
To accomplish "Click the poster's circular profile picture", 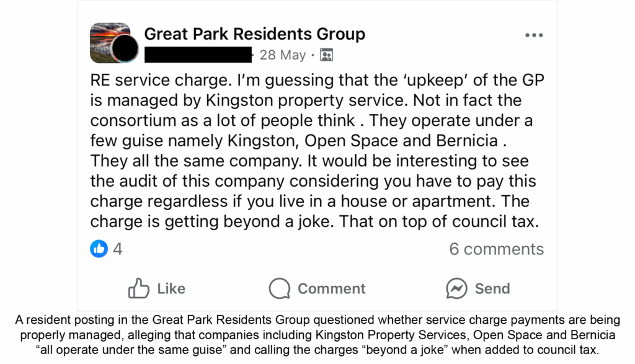I will (x=127, y=50).
